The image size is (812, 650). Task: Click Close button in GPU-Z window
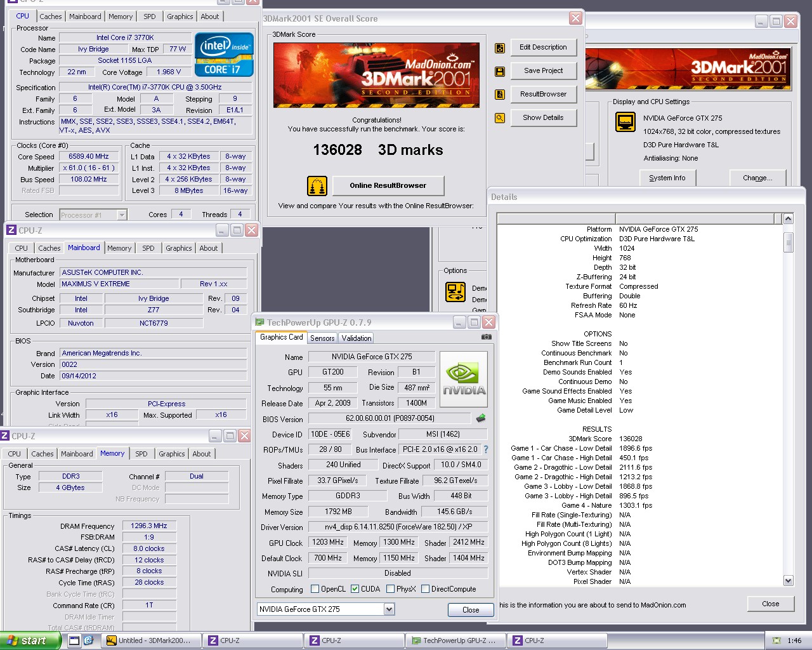pyautogui.click(x=471, y=610)
